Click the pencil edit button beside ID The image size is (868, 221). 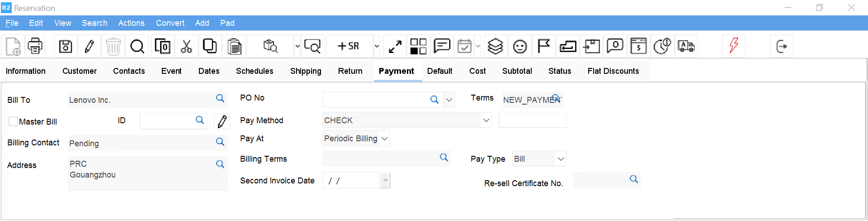(x=222, y=121)
